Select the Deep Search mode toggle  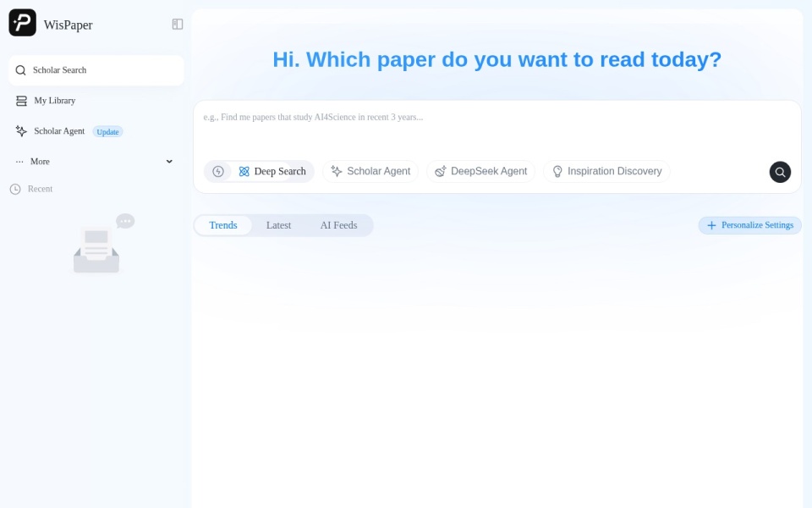[272, 172]
